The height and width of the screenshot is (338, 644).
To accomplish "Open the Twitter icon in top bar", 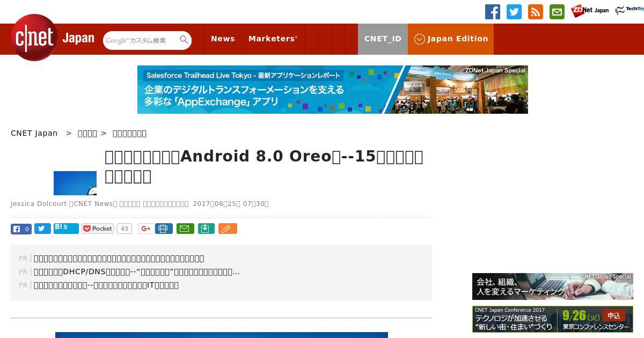I will (x=514, y=12).
